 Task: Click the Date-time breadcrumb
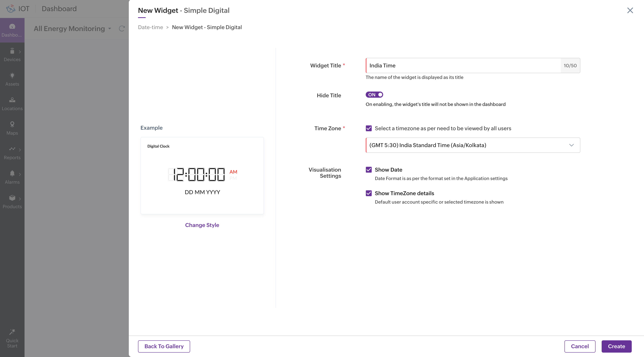pos(150,27)
